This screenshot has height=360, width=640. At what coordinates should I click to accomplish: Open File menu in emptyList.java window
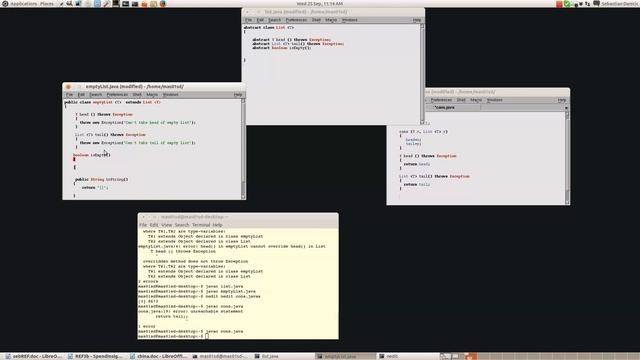click(69, 95)
